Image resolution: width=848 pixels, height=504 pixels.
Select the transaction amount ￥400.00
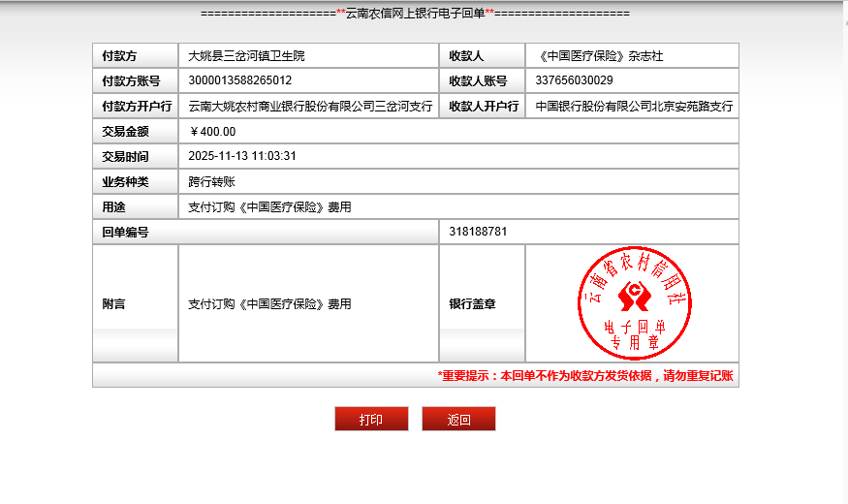pos(213,132)
